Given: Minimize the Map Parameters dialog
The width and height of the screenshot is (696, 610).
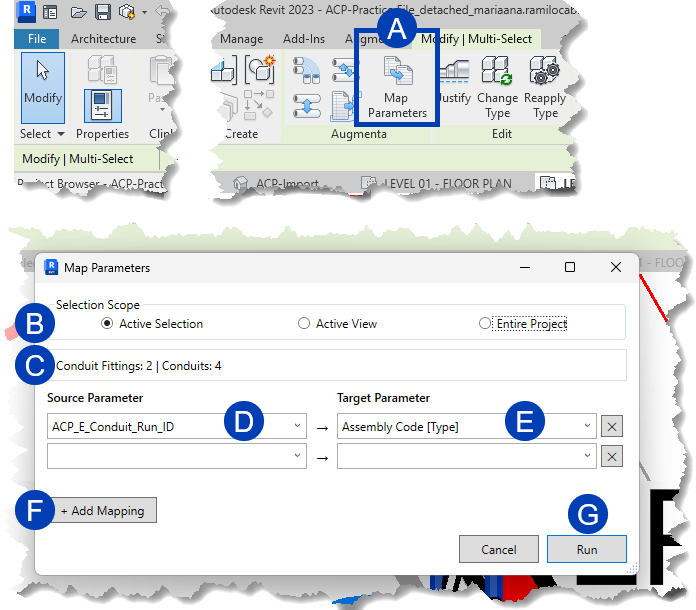Looking at the screenshot, I should [525, 267].
